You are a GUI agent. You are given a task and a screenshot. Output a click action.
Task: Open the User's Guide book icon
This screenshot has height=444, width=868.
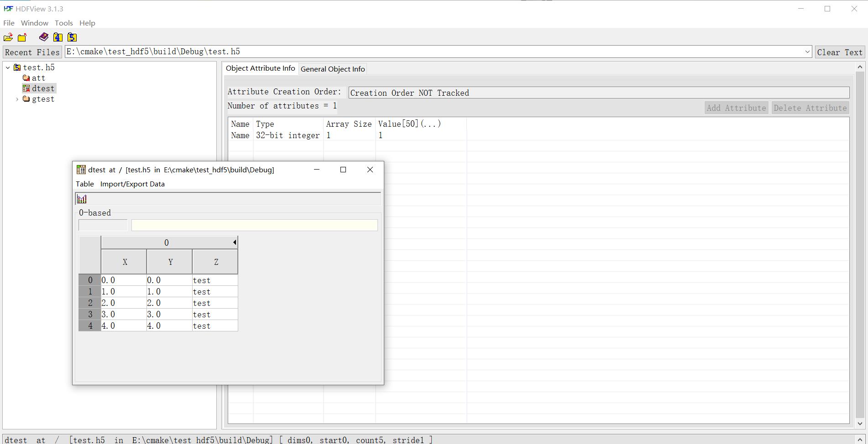(x=44, y=37)
